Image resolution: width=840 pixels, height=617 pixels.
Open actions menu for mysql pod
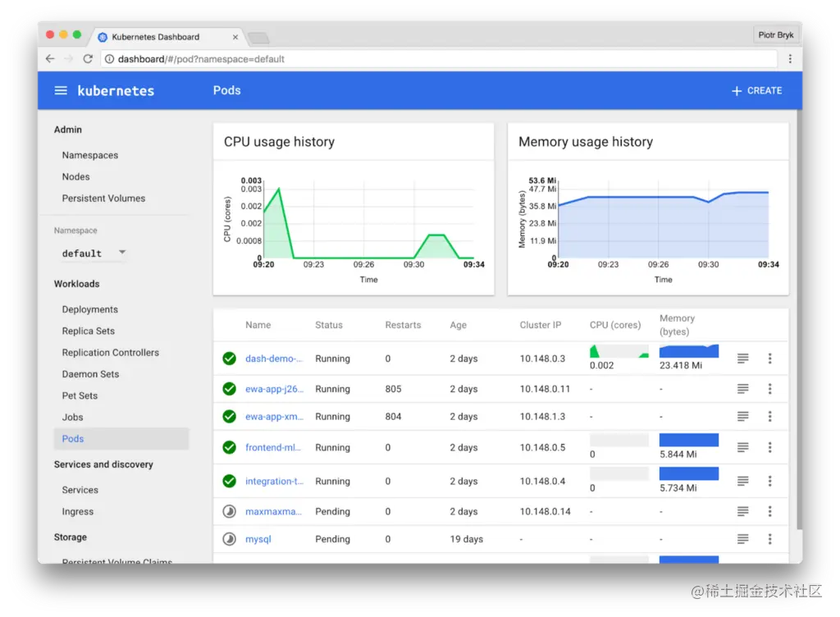point(769,539)
